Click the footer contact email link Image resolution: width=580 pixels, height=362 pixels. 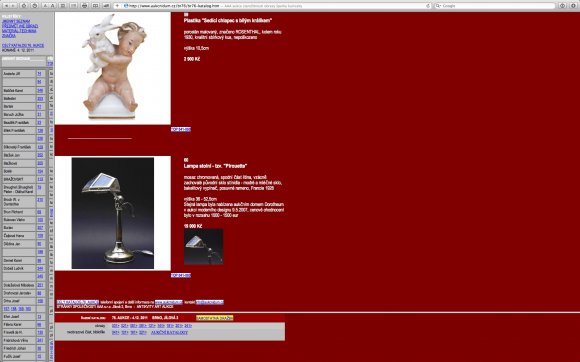(210, 302)
